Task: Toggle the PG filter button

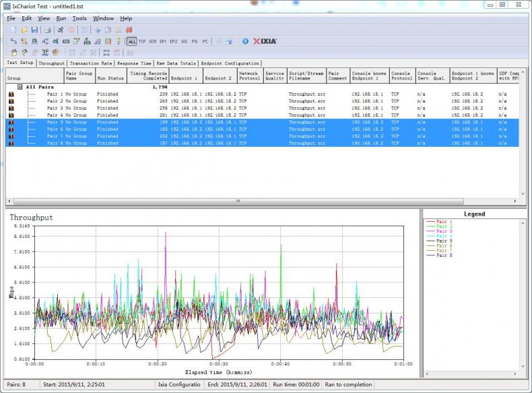Action: (x=195, y=41)
